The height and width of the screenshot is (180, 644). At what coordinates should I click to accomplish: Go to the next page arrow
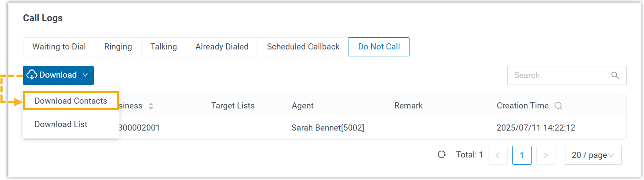click(x=546, y=155)
